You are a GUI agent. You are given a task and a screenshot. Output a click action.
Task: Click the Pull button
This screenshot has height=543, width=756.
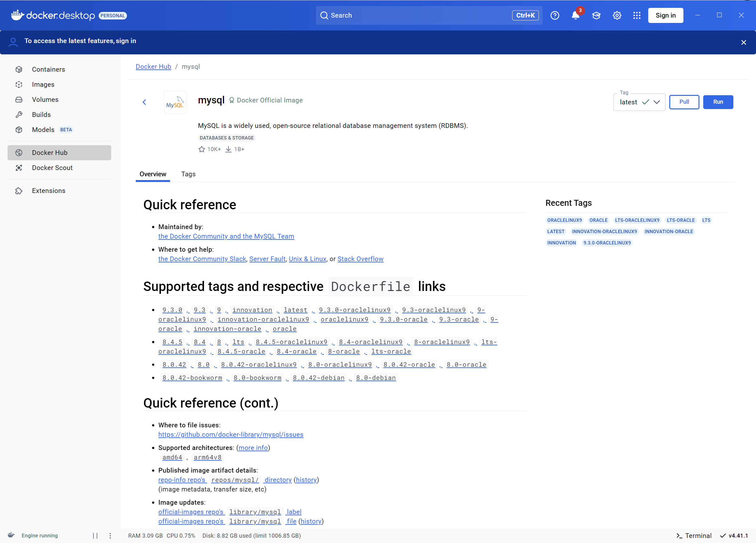[684, 102]
